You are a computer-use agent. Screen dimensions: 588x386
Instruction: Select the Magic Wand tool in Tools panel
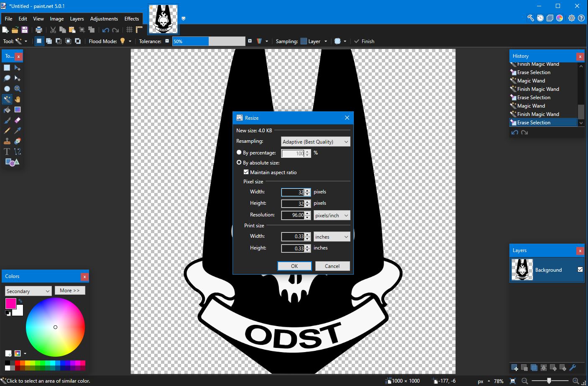(x=7, y=99)
